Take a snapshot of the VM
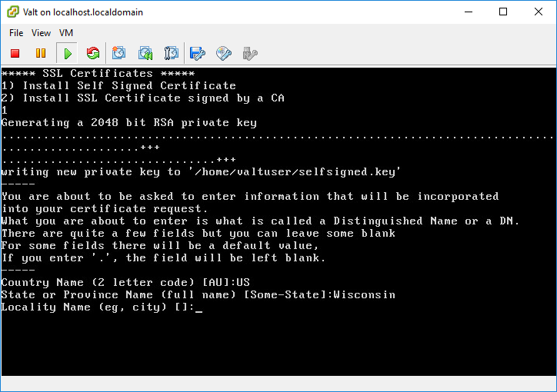This screenshot has height=392, width=557. pyautogui.click(x=118, y=53)
